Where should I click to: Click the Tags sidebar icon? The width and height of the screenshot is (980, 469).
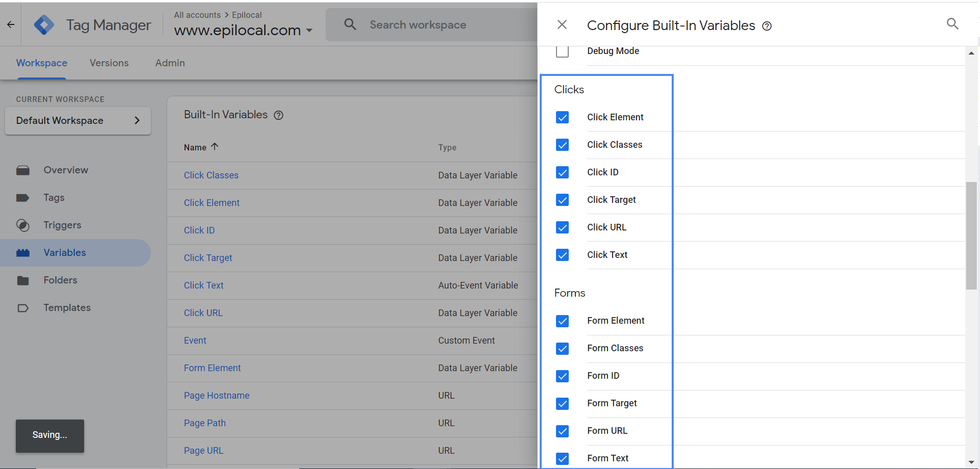(23, 198)
